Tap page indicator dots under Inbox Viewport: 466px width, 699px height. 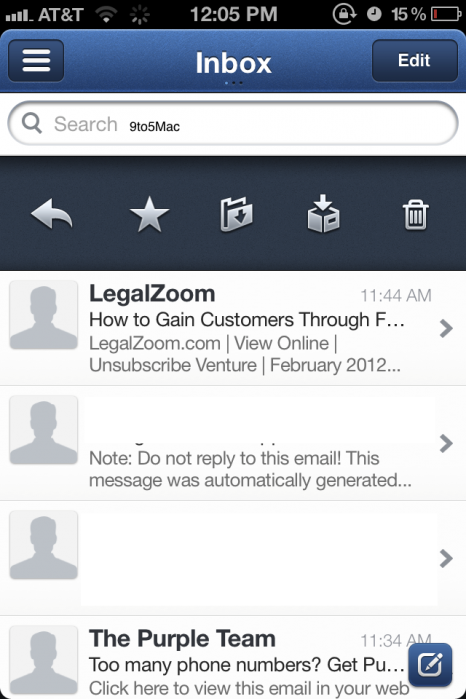pos(233,83)
